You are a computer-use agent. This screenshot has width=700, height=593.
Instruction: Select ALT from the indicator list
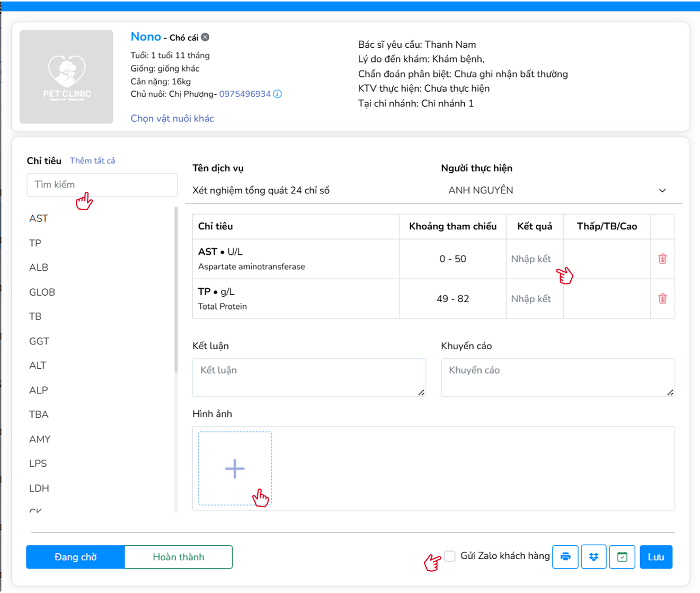pos(38,366)
